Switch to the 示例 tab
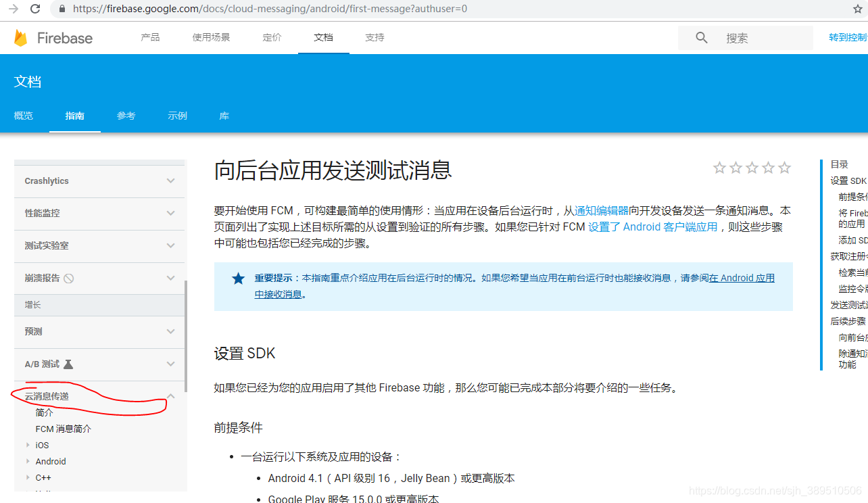868x503 pixels. 178,116
